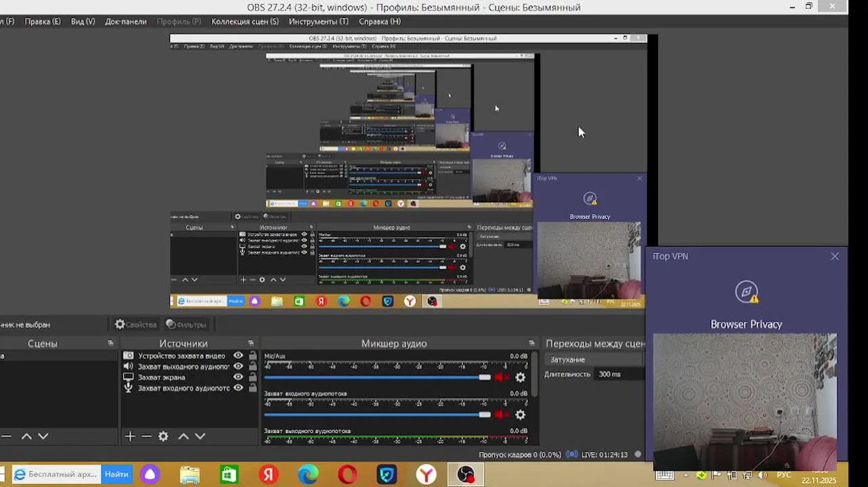Click the streaming status icon beside LIVE

coord(572,455)
